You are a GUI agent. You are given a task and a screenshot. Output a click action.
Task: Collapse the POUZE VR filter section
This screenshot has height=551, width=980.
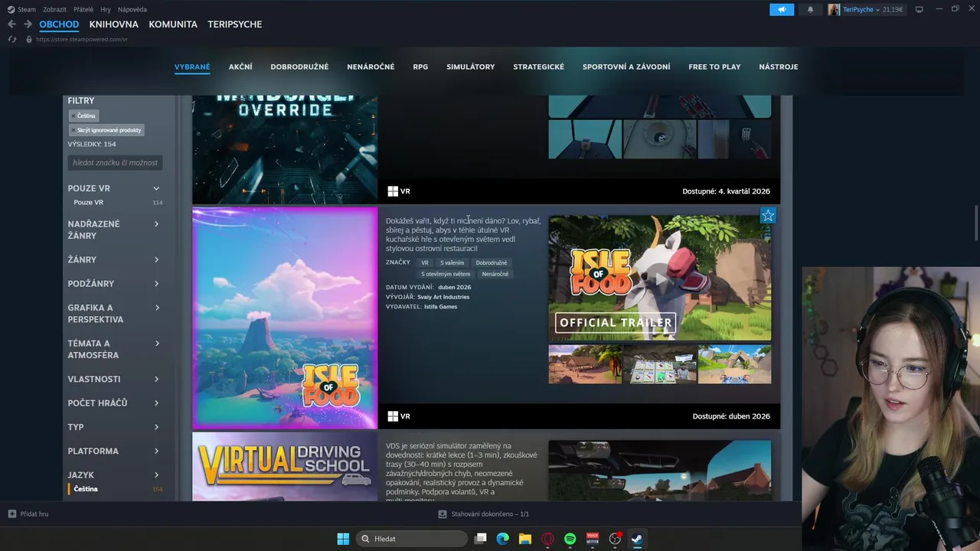tap(115, 188)
